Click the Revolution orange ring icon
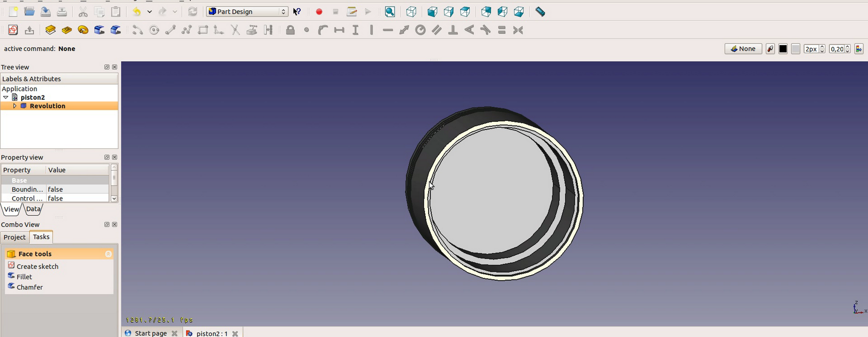This screenshot has width=868, height=337. [x=83, y=30]
